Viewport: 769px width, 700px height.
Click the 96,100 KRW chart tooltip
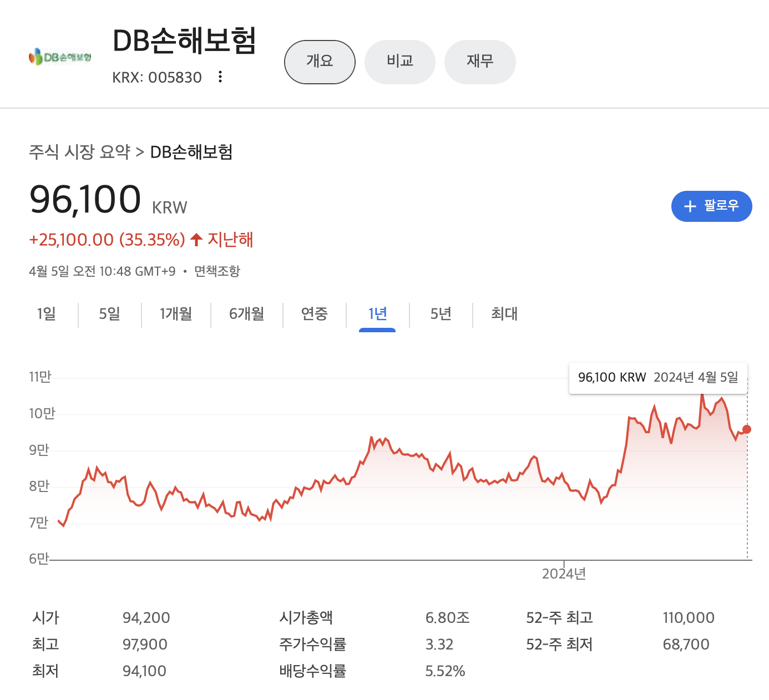[658, 378]
